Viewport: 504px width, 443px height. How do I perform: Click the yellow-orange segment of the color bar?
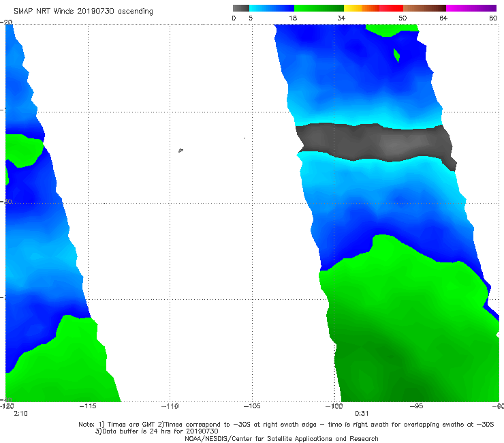[x=361, y=8]
